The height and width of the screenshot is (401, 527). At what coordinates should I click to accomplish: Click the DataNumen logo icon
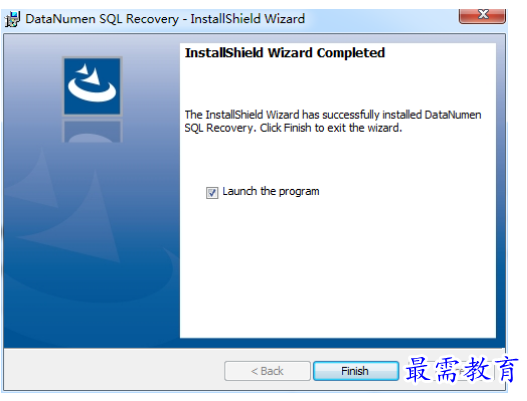coord(92,86)
